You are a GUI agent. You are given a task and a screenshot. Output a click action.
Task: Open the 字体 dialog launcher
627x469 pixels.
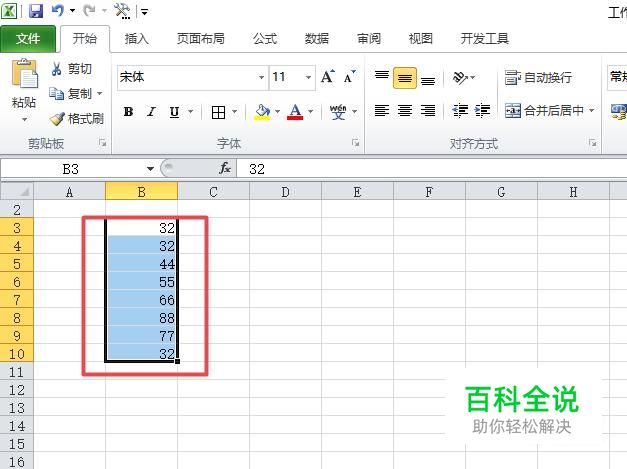pos(355,143)
